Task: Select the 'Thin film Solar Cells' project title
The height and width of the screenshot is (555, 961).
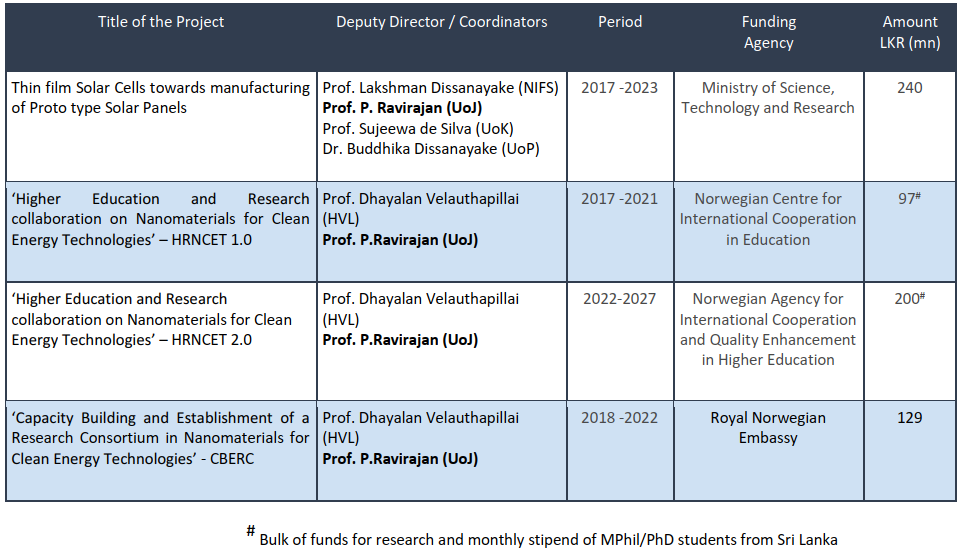Action: 161,97
